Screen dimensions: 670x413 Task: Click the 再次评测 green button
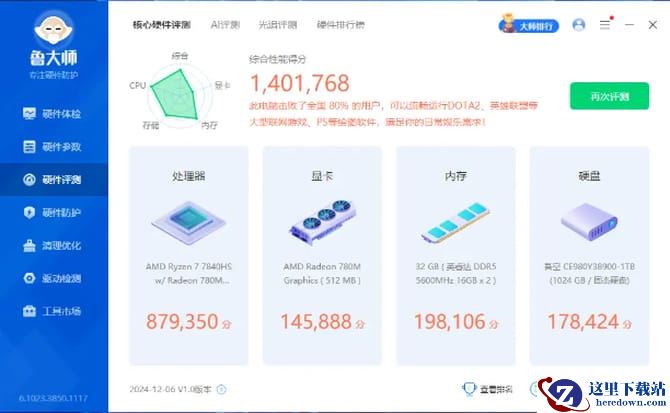tap(609, 96)
